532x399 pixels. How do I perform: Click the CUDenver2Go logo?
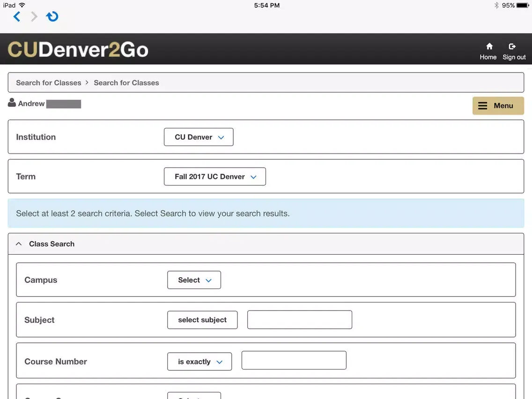pyautogui.click(x=78, y=50)
